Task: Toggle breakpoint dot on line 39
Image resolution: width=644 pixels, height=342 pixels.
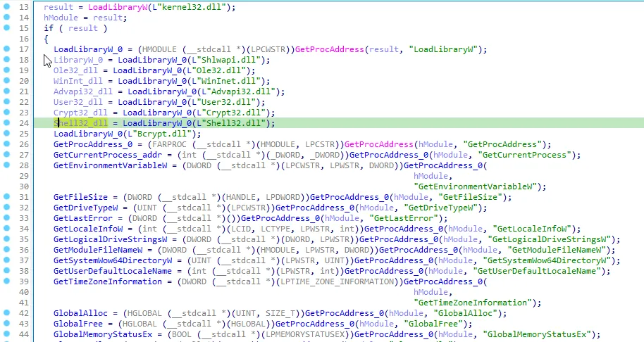Action: [x=6, y=281]
